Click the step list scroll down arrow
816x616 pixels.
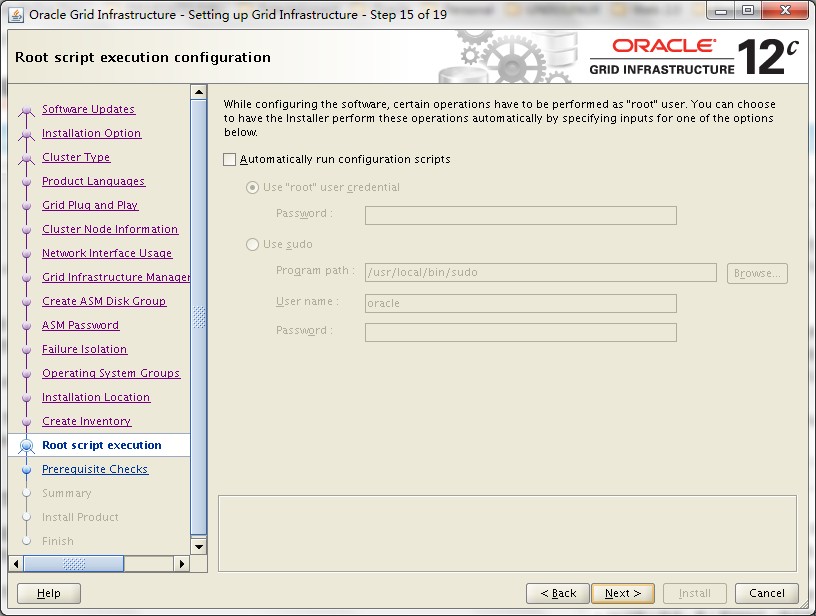[x=199, y=546]
